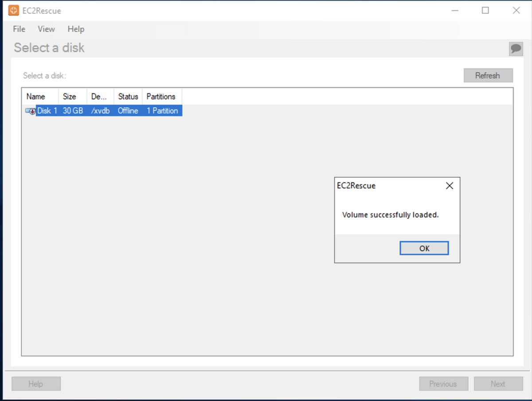Close the Volume successfully loaded dialog

[450, 186]
